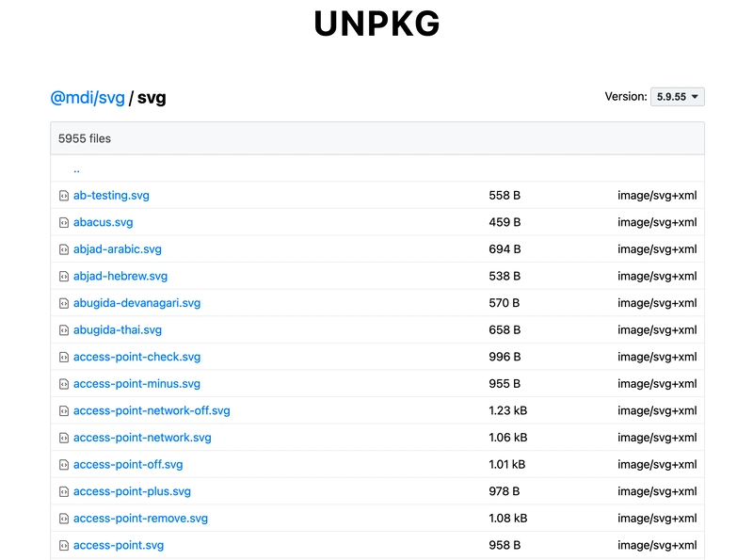This screenshot has width=753, height=560.
Task: Open access-point.svg file link
Action: pos(119,545)
